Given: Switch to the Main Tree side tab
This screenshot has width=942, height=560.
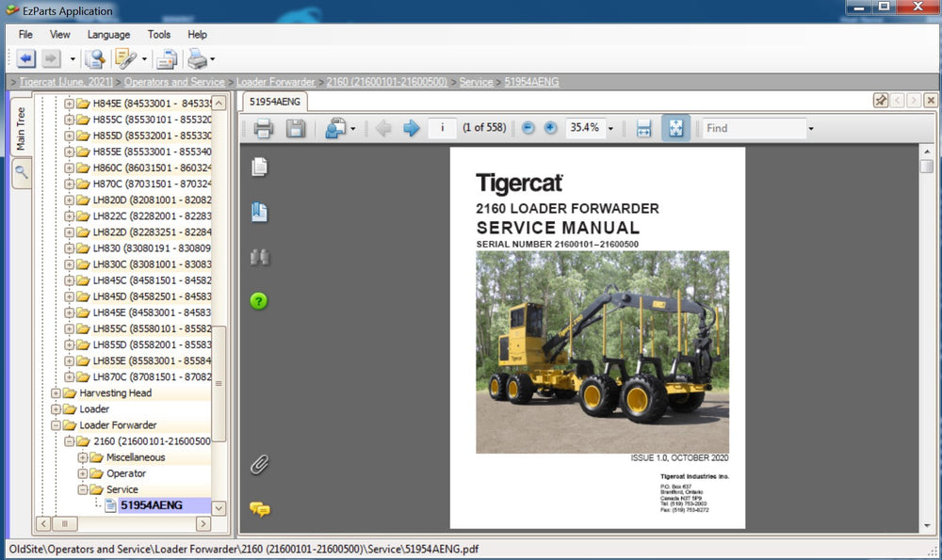Looking at the screenshot, I should click(21, 128).
